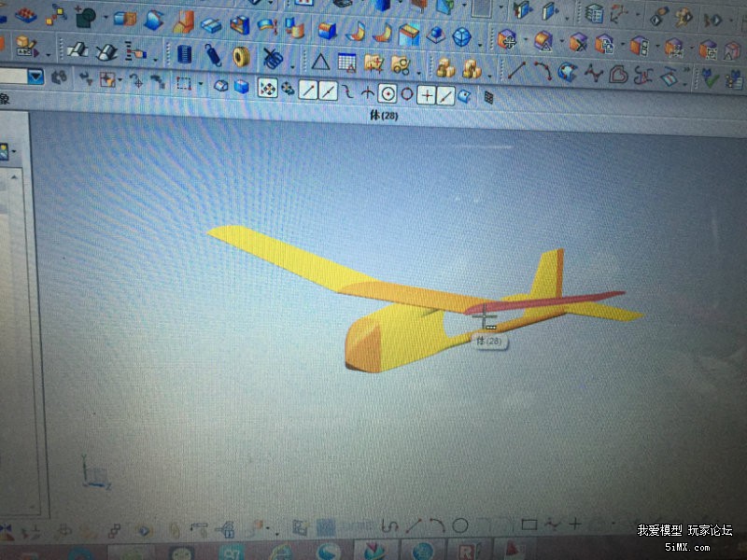
Task: Click the yellow tire ring icon
Action: coord(242,57)
